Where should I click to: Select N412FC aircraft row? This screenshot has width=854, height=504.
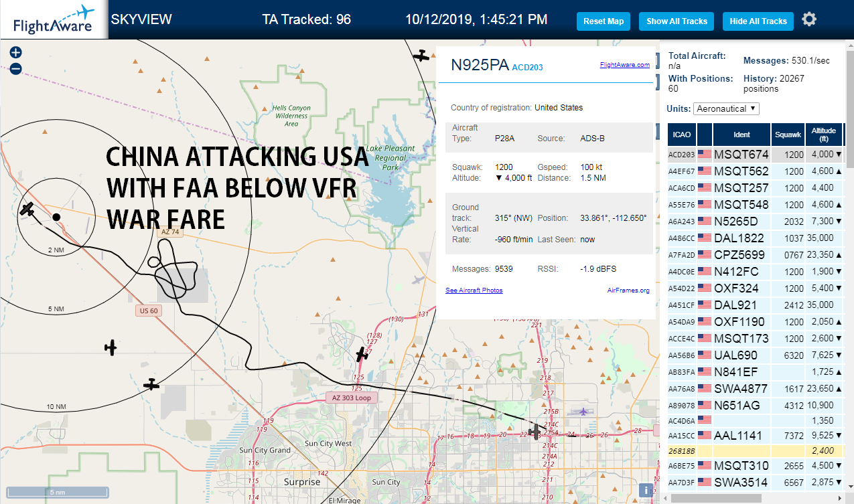click(755, 272)
